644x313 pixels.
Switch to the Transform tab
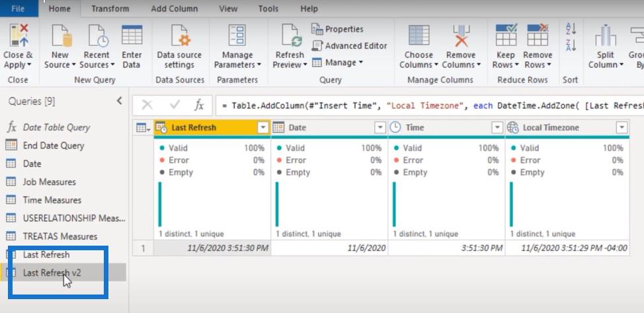click(108, 9)
